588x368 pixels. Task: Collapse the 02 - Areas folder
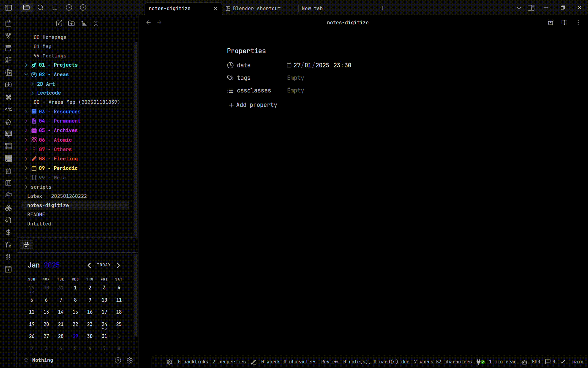click(26, 75)
